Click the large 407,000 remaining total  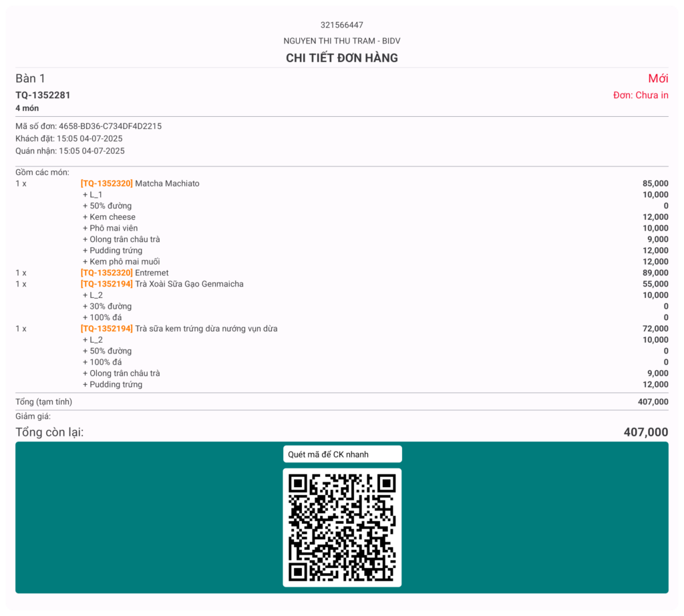click(x=646, y=432)
